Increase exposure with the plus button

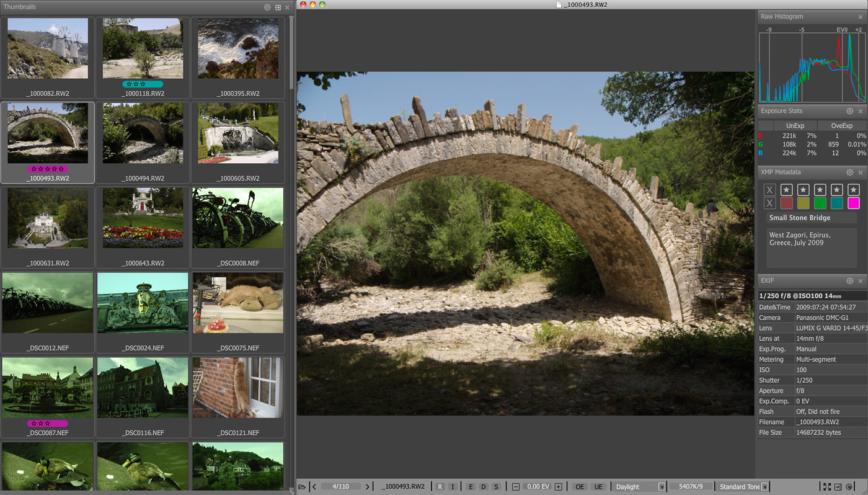click(x=558, y=487)
